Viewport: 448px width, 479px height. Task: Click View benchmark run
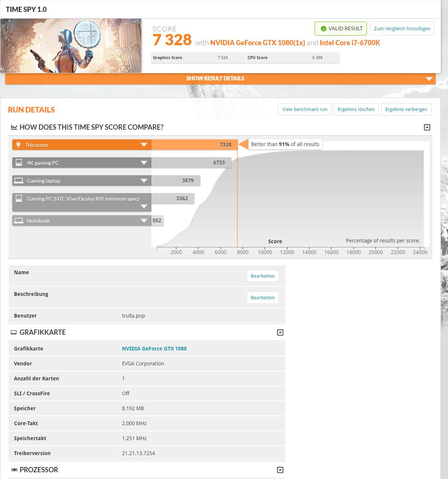click(305, 109)
